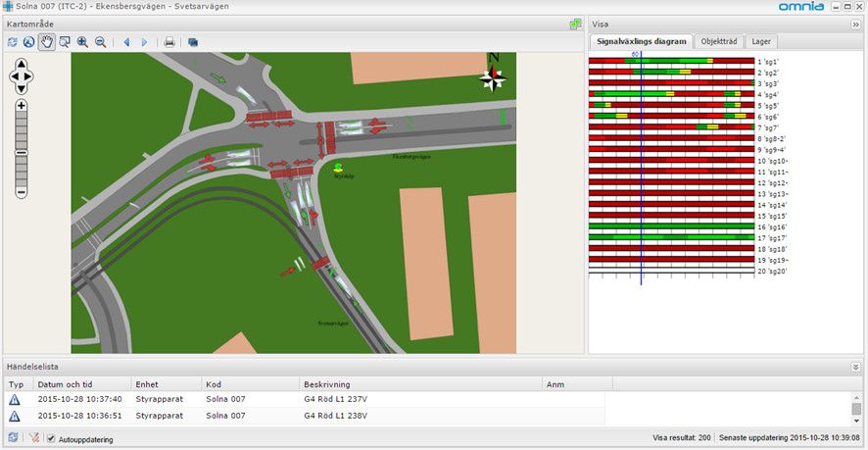Screen dimensions: 868x450
Task: Pan the map left with navigation arrow
Action: click(14, 76)
